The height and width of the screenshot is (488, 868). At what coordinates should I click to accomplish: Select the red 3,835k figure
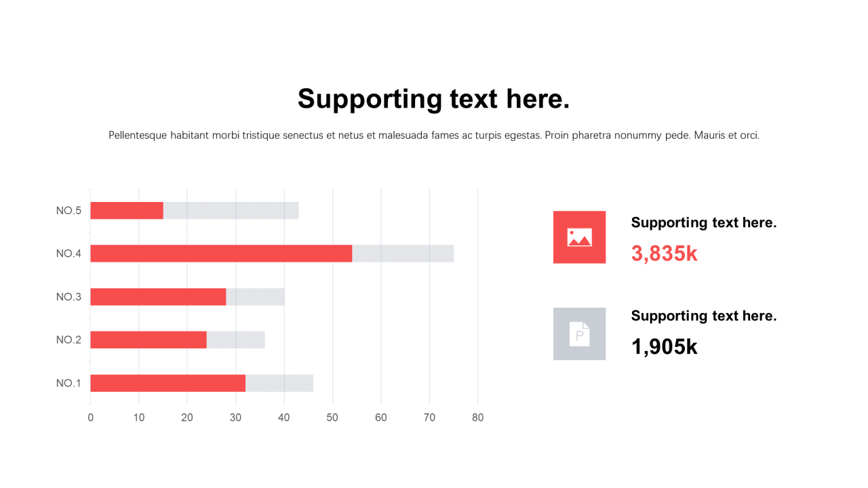tap(664, 253)
